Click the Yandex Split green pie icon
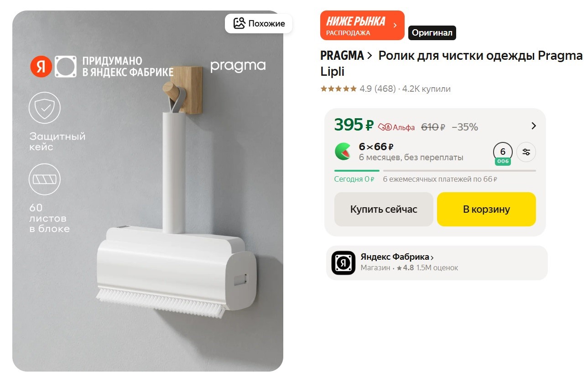588x383 pixels. click(x=343, y=152)
